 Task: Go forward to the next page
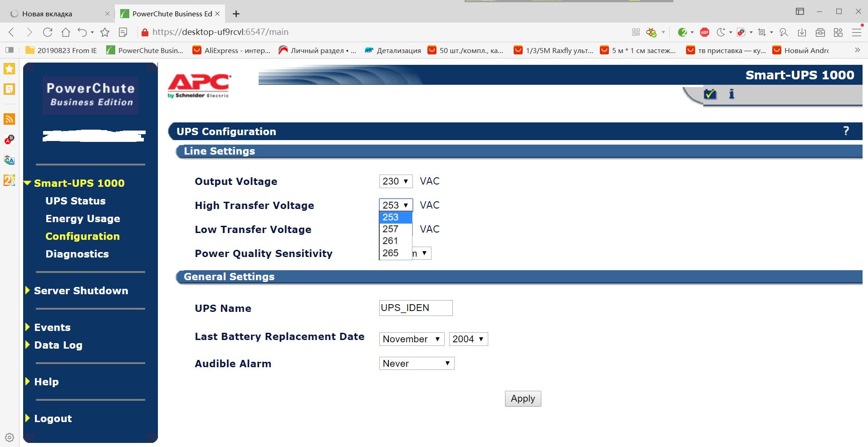tap(29, 32)
